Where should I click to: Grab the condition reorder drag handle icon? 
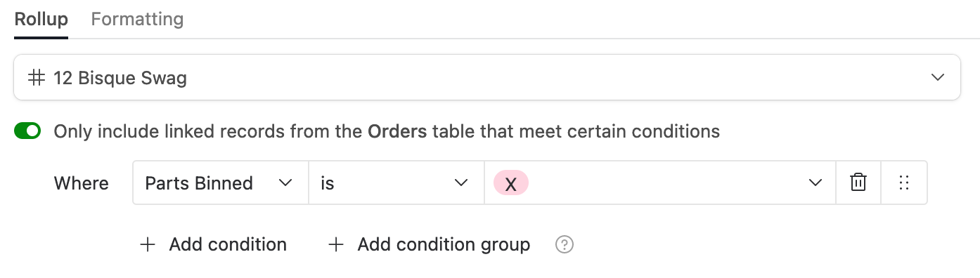tap(904, 183)
